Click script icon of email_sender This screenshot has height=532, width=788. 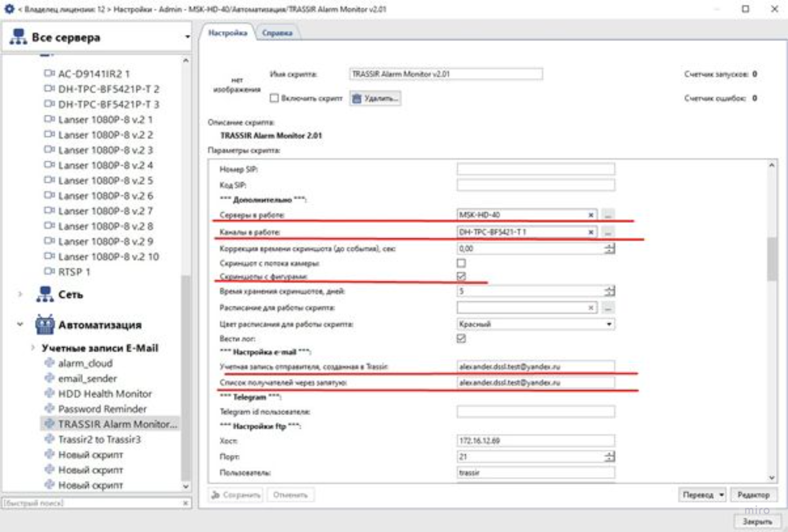point(49,378)
